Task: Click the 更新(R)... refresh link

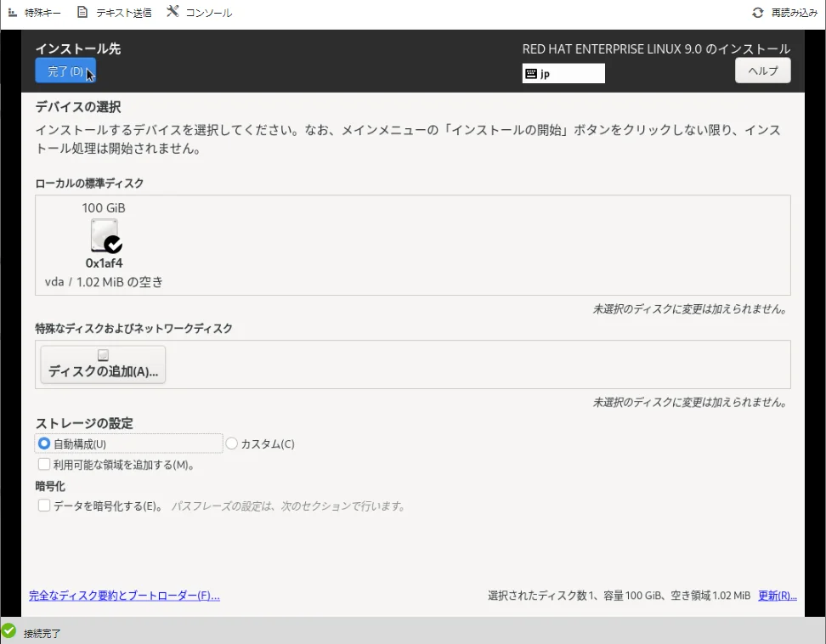Action: point(777,596)
